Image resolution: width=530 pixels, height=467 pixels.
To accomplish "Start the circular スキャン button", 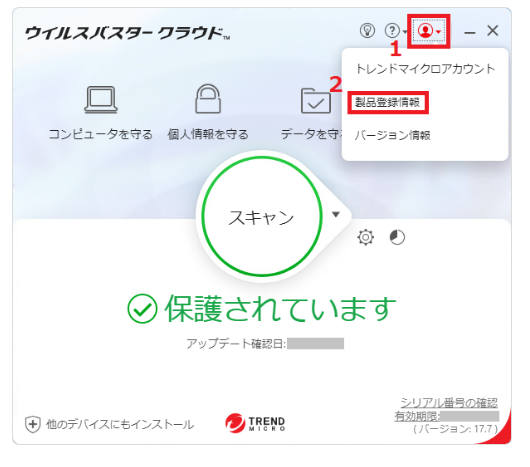I will (262, 217).
